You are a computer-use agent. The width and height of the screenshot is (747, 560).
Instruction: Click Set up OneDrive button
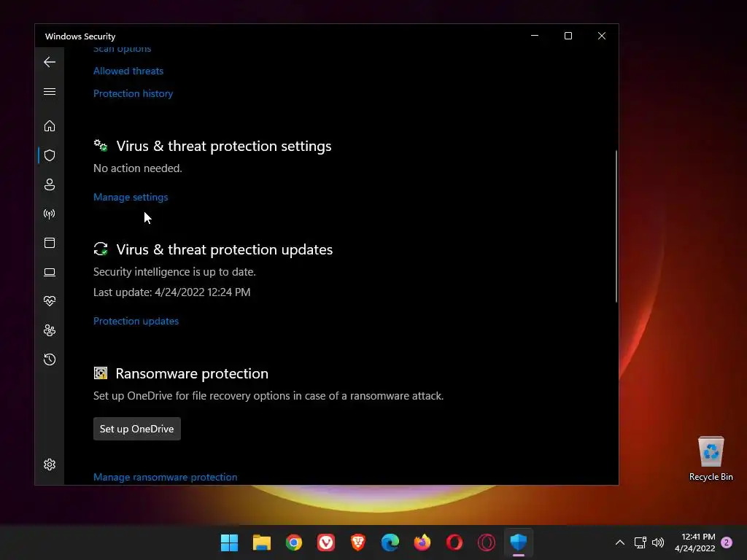[x=136, y=429]
